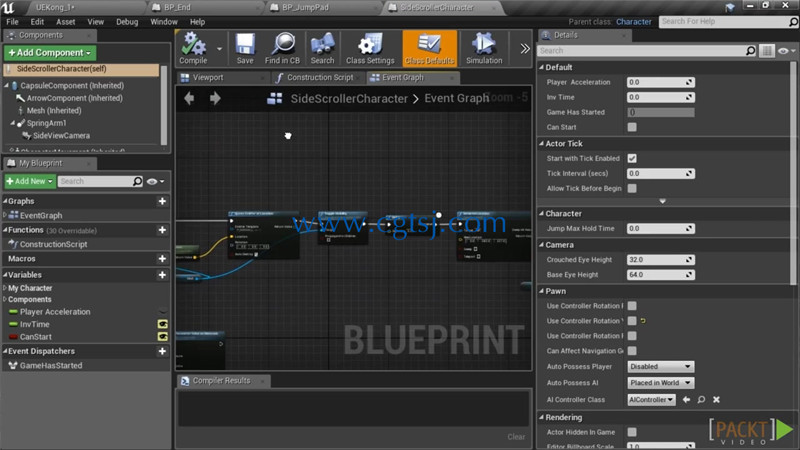Screen dimensions: 800x450
Task: Select GameHasStarted event dispatcher
Action: coord(51,365)
